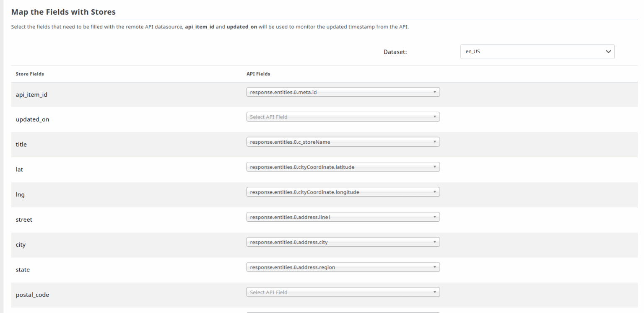Click the postal_code row label
644x313 pixels.
coord(32,295)
